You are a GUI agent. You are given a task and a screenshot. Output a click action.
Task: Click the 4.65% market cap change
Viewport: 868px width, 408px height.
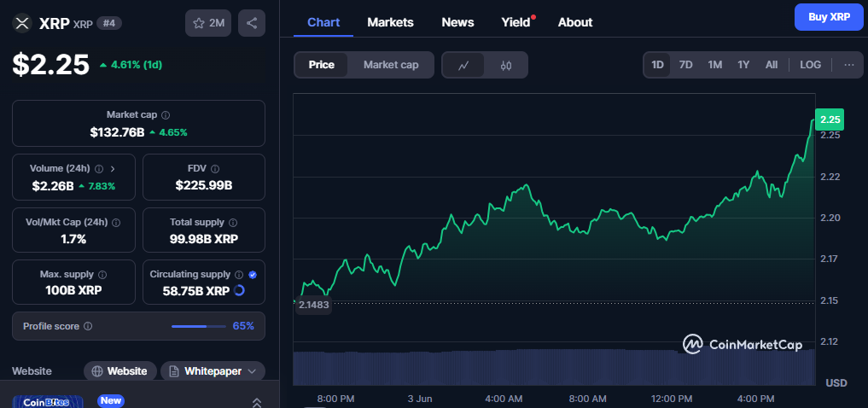coord(173,133)
